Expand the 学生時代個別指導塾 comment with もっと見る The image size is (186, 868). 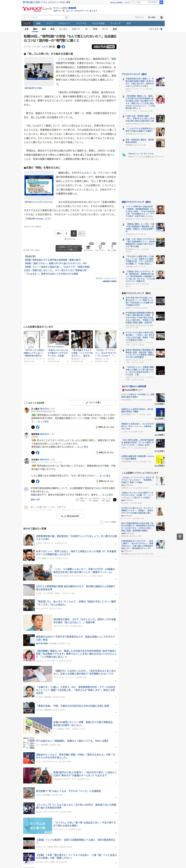coord(108,495)
